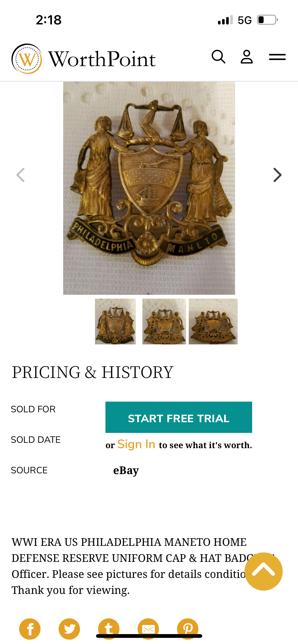Share listing on Facebook

(30, 629)
